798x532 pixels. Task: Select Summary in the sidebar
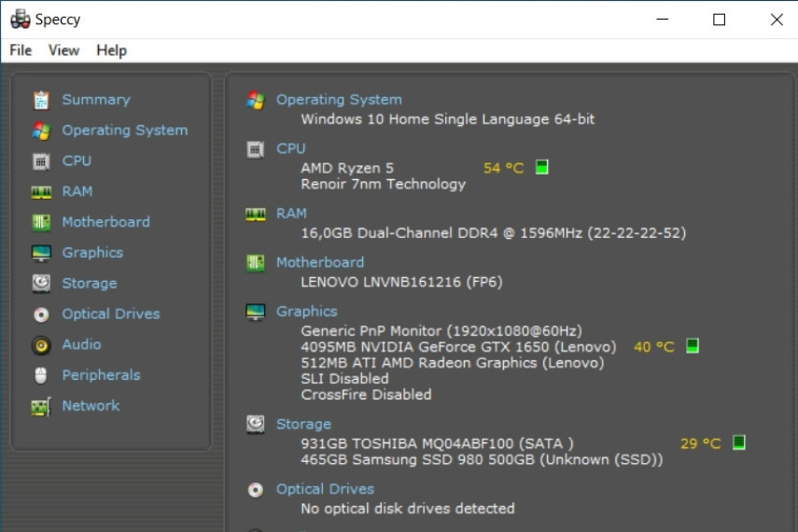pyautogui.click(x=96, y=100)
